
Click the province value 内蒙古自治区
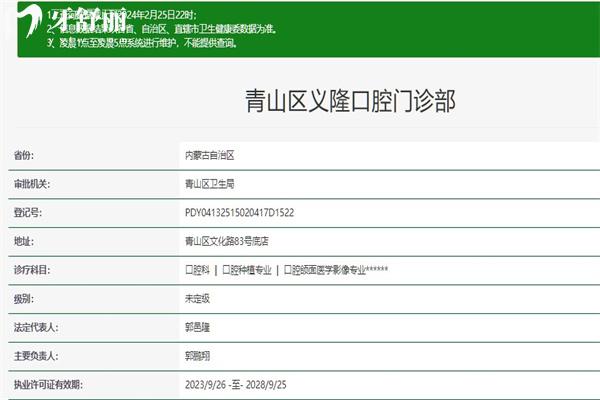point(210,155)
